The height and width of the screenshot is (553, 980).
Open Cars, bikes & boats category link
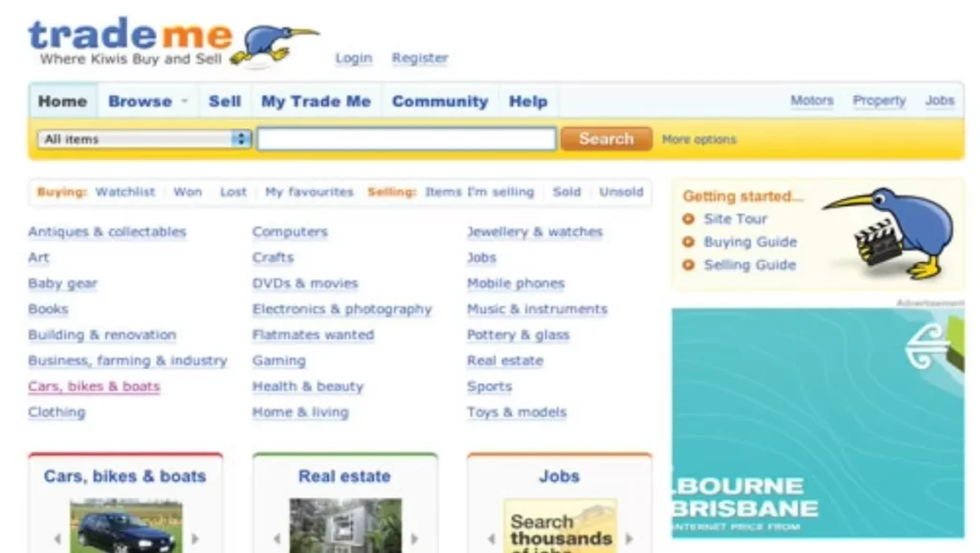(x=94, y=387)
